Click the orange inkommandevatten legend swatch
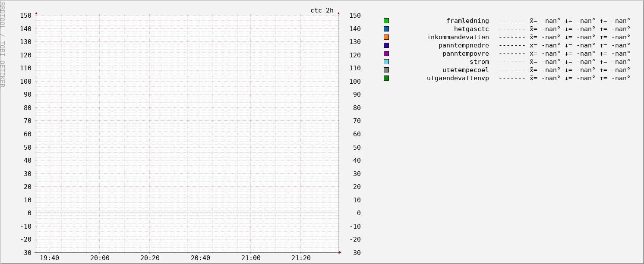Viewport: 644px width, 264px height. coord(386,37)
